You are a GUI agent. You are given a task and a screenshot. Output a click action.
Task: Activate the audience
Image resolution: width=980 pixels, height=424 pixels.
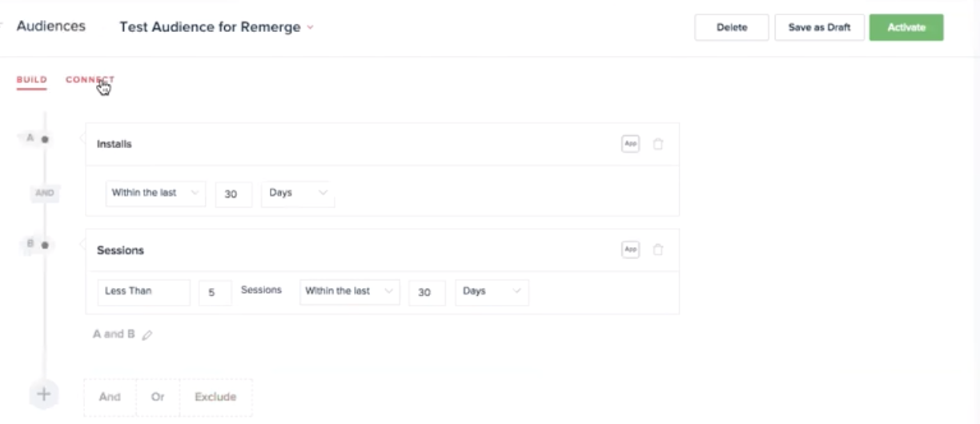pyautogui.click(x=906, y=27)
